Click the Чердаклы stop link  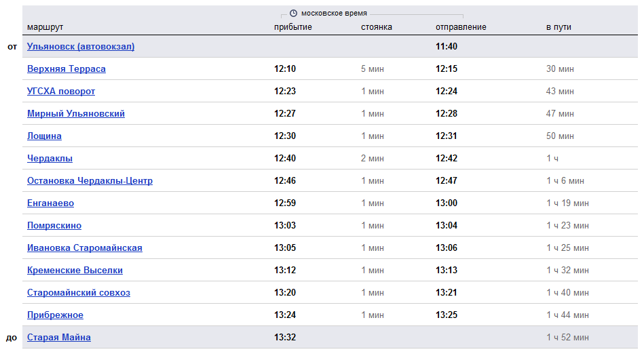(x=50, y=159)
